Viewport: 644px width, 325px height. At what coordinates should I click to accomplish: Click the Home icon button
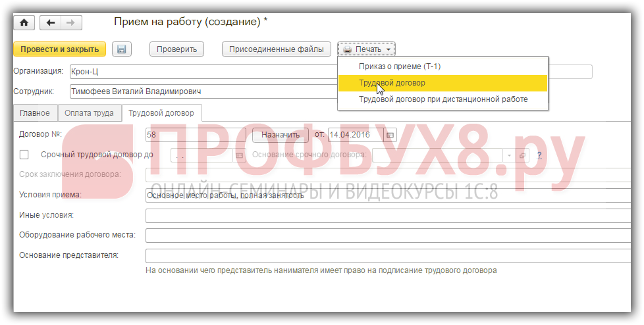click(24, 23)
